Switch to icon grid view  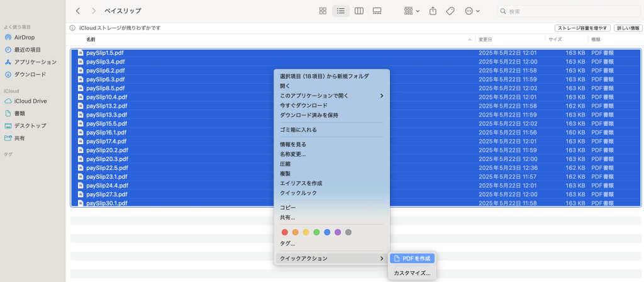(323, 11)
